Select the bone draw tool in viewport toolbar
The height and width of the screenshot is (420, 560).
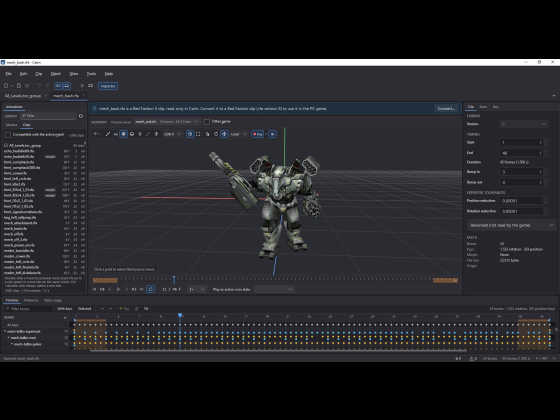coord(108,134)
